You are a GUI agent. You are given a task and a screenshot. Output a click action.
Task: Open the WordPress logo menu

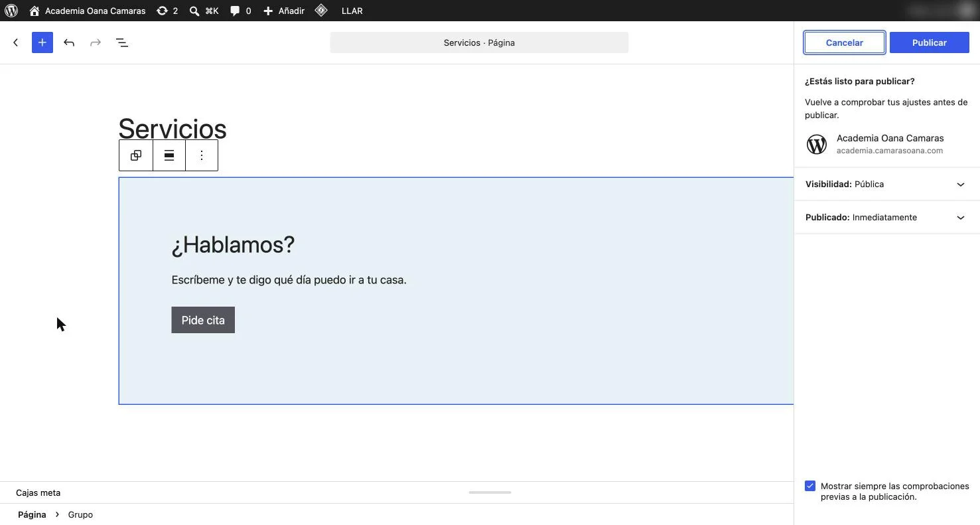[x=11, y=11]
